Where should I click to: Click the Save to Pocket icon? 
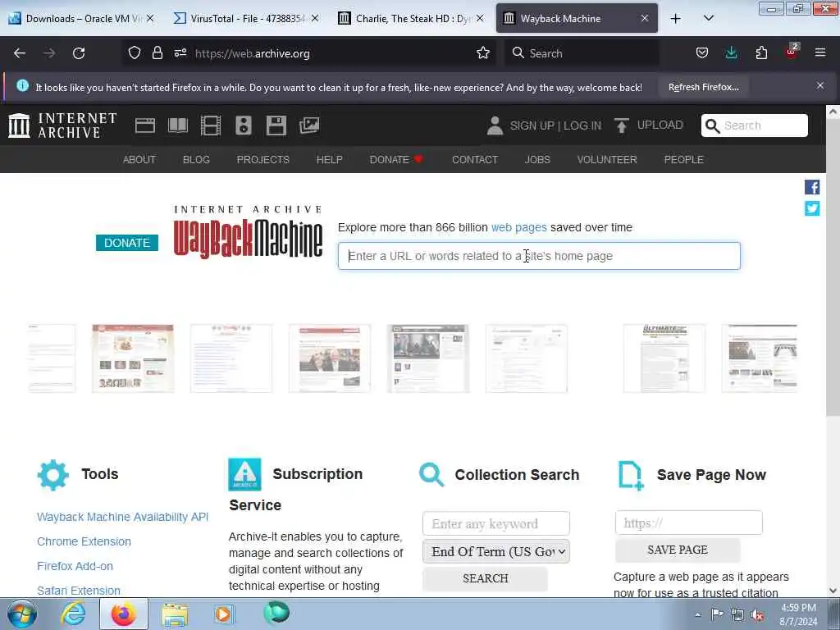pyautogui.click(x=702, y=53)
